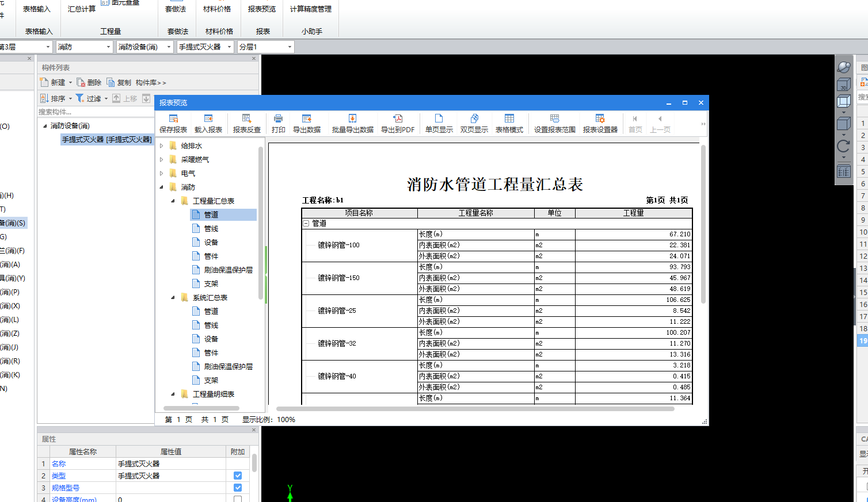Click the 打印 printer icon
This screenshot has height=502, width=868.
(278, 118)
